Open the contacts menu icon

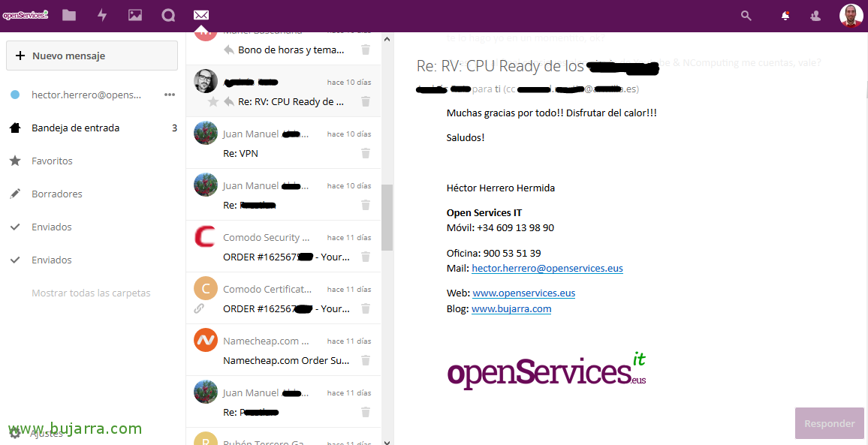(815, 15)
